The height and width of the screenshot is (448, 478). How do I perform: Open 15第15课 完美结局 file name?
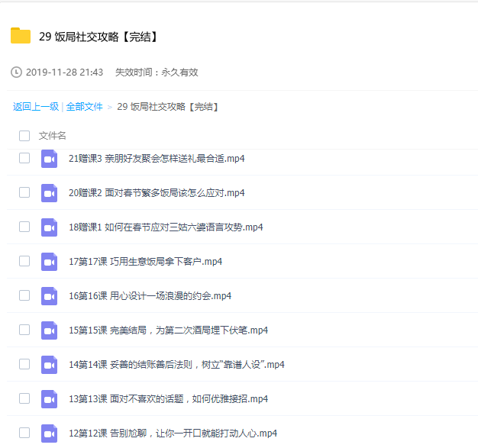[x=168, y=330]
